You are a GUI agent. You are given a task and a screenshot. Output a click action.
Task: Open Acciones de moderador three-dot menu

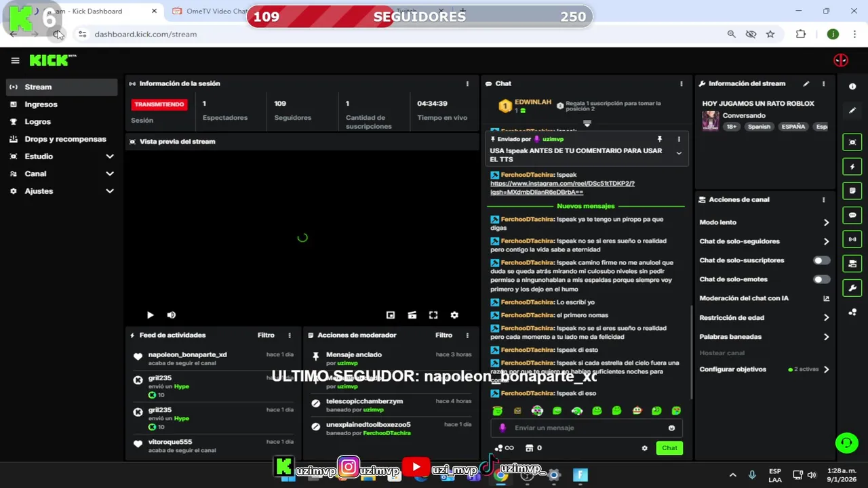tap(467, 335)
